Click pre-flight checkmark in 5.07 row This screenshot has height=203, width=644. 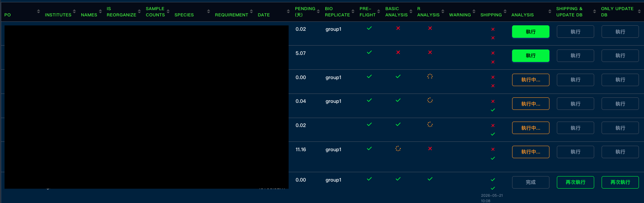[x=369, y=52]
